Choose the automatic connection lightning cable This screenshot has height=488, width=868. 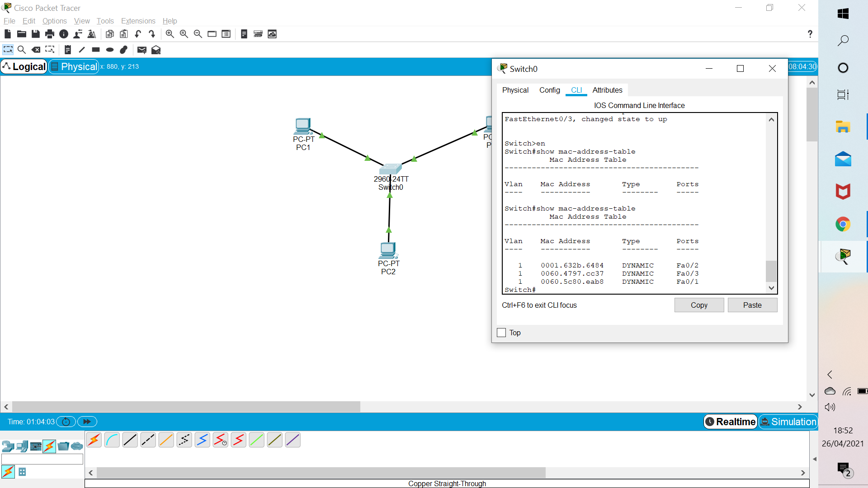click(x=94, y=440)
